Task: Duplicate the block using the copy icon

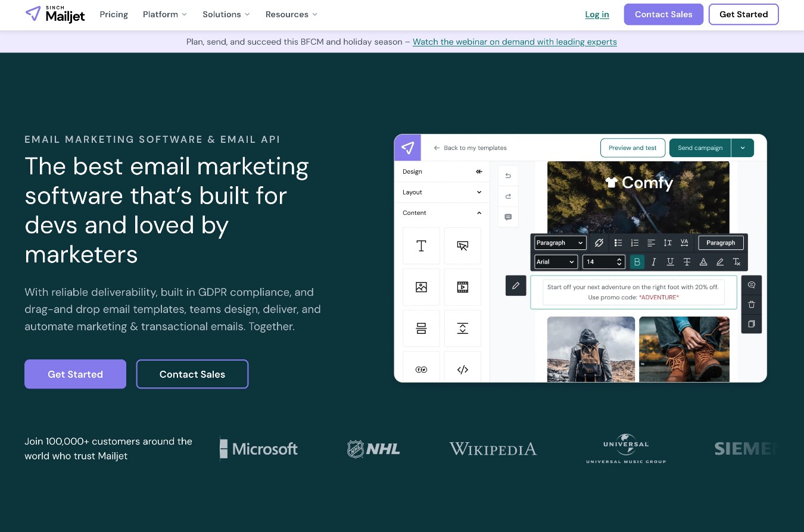Action: (x=751, y=323)
